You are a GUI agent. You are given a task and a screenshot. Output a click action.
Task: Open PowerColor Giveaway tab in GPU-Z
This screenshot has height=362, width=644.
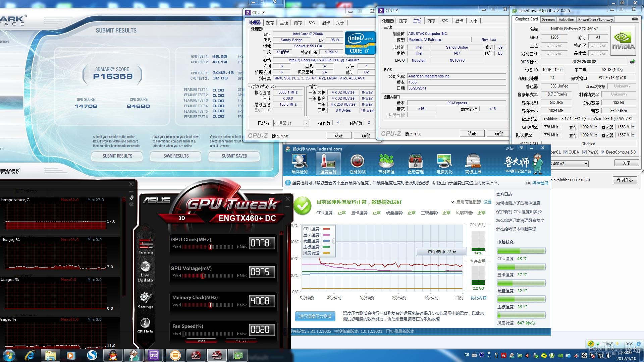[595, 20]
